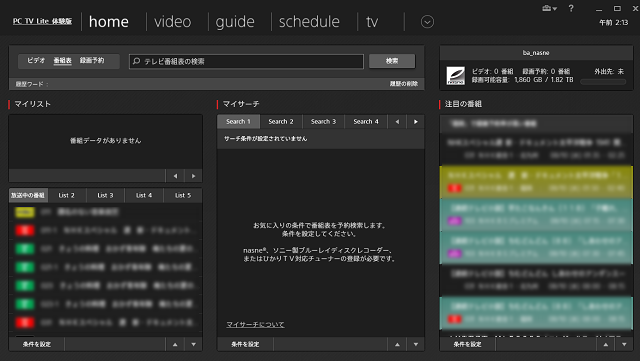Image resolution: width=640 pixels, height=361 pixels.
Task: Click 履歴の削除 to clear history
Action: pyautogui.click(x=403, y=84)
